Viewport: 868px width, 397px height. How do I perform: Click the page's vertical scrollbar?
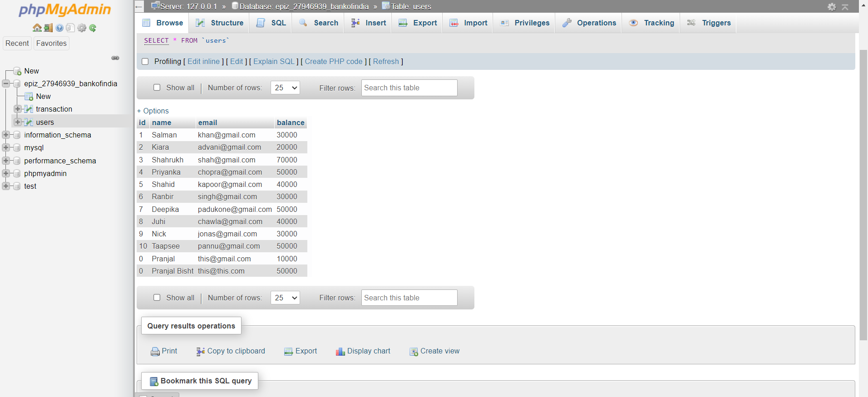point(863,195)
